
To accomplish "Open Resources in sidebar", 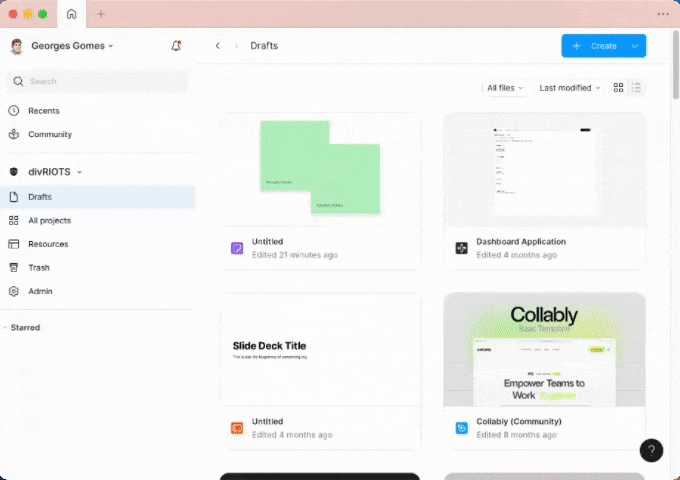I will (48, 244).
